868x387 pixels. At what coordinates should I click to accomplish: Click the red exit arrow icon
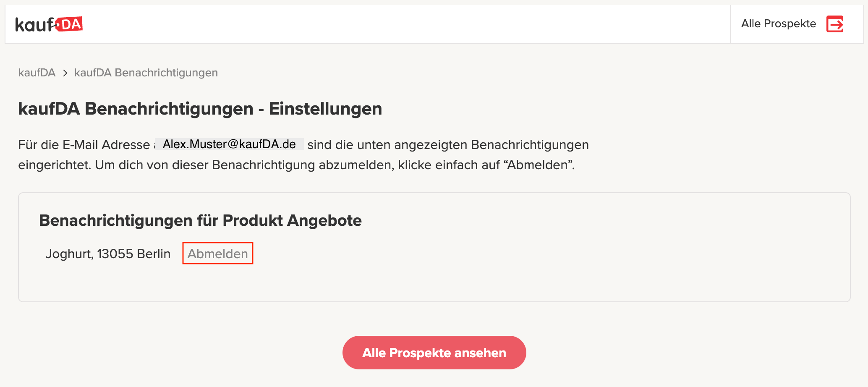[x=835, y=24]
